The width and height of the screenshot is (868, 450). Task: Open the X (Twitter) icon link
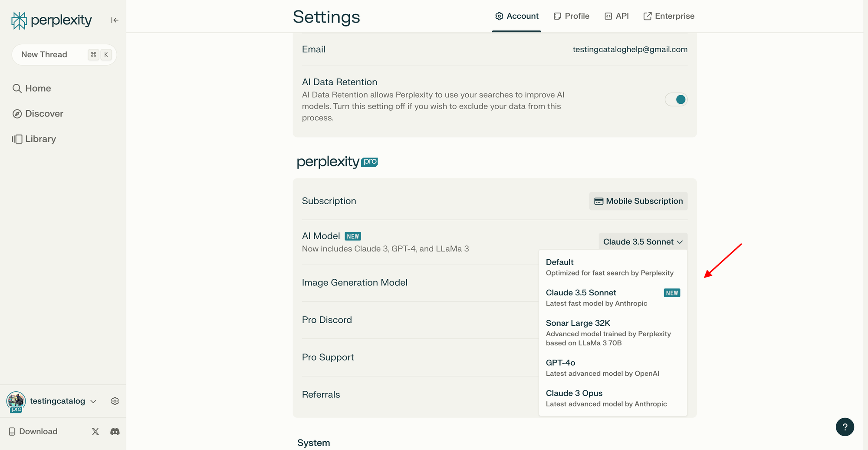pos(95,431)
